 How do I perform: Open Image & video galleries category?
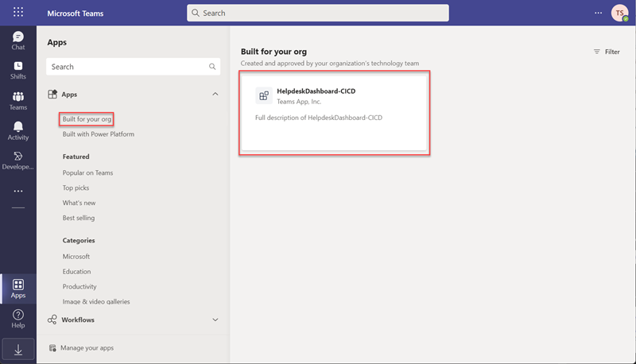[96, 301]
